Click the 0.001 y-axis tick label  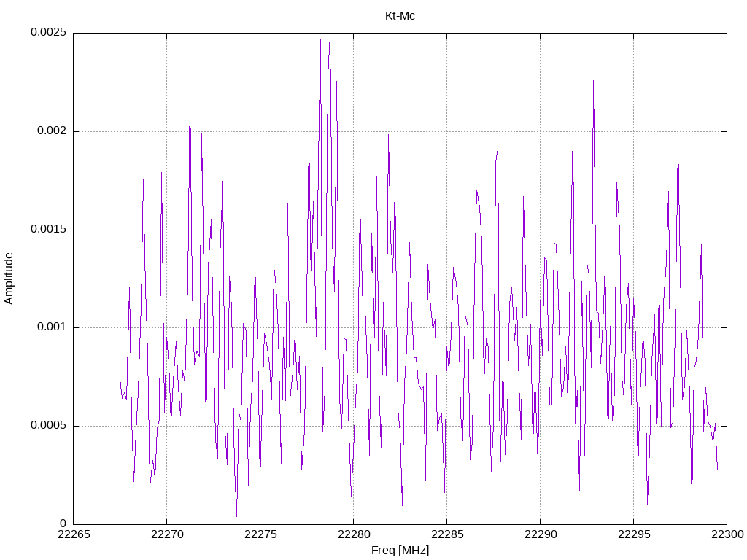click(52, 327)
